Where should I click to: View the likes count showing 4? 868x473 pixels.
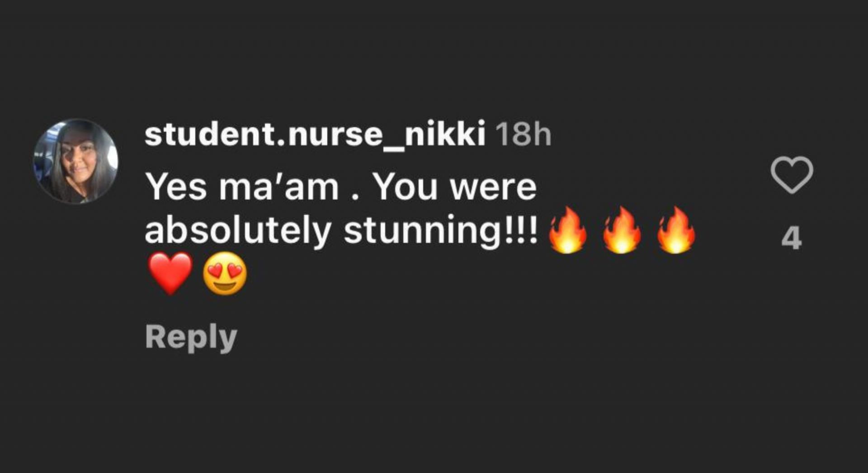pos(792,238)
